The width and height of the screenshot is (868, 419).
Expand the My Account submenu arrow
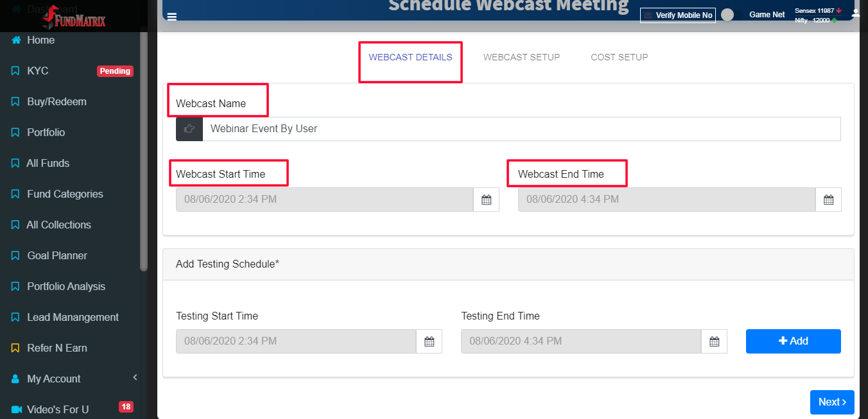(x=135, y=378)
